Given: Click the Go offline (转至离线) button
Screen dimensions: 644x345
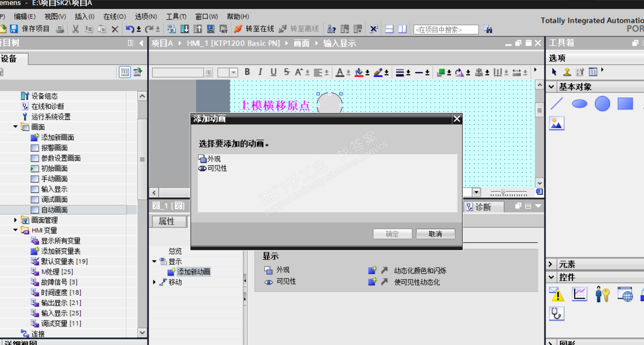Looking at the screenshot, I should point(299,29).
